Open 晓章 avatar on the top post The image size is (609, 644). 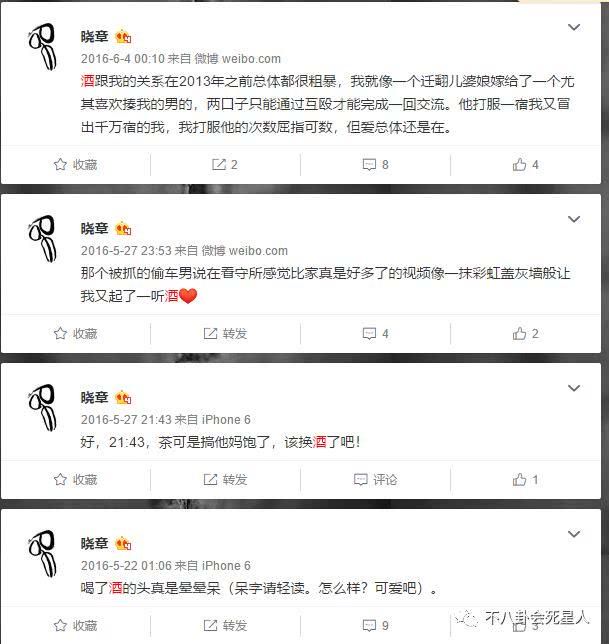click(x=42, y=46)
